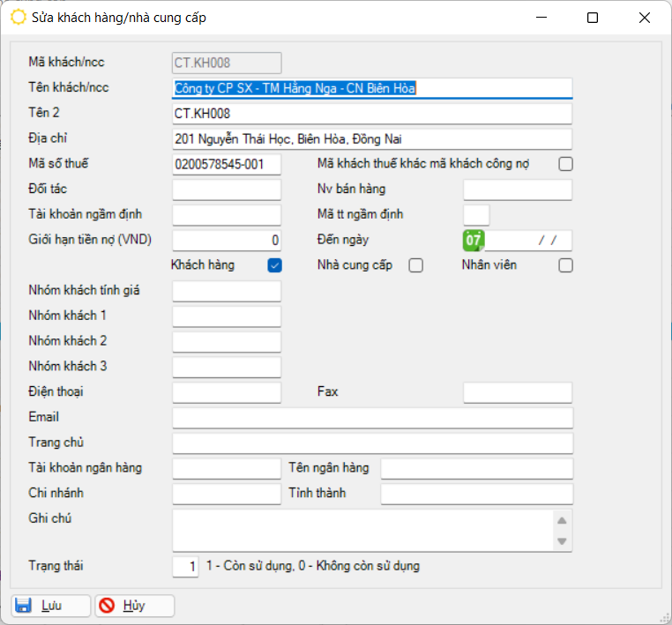This screenshot has height=625, width=672.
Task: Maximize the Sửa khách hàng window
Action: click(x=593, y=18)
